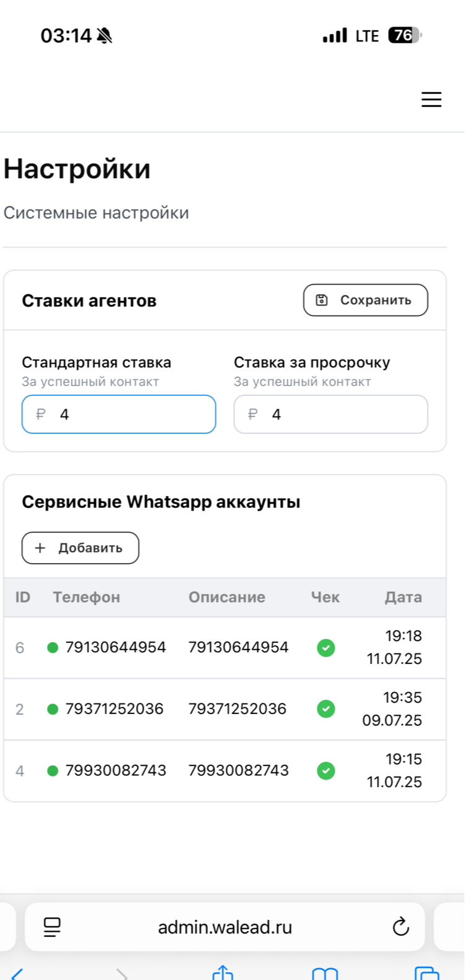Click the Сохранить save button
The width and height of the screenshot is (466, 980).
click(365, 300)
